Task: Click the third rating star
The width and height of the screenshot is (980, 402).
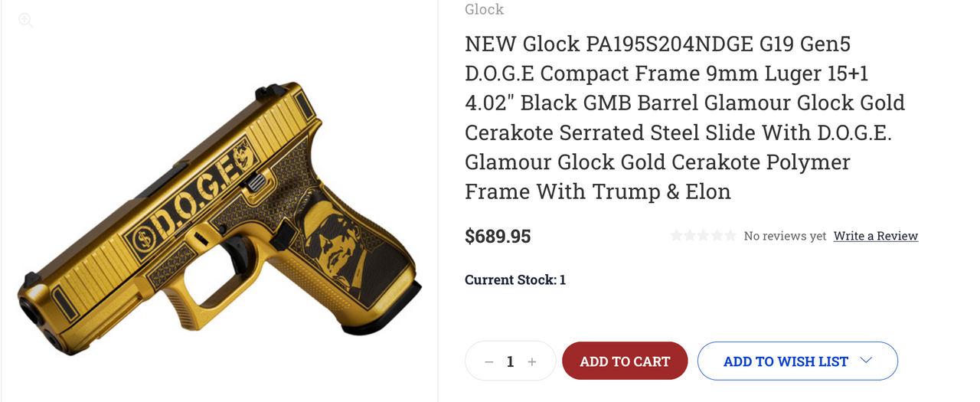Action: [x=703, y=236]
